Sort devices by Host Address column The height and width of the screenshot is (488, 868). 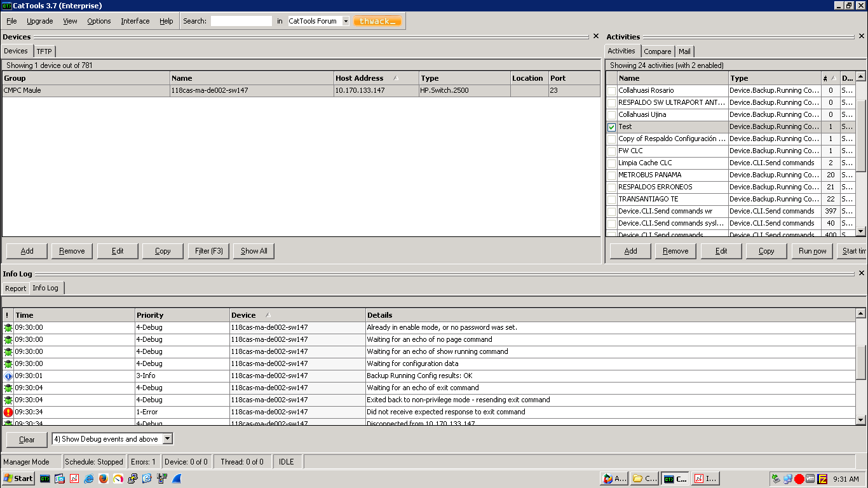376,78
